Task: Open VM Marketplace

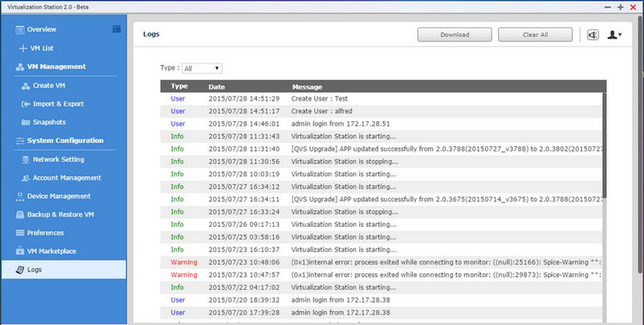Action: tap(52, 251)
